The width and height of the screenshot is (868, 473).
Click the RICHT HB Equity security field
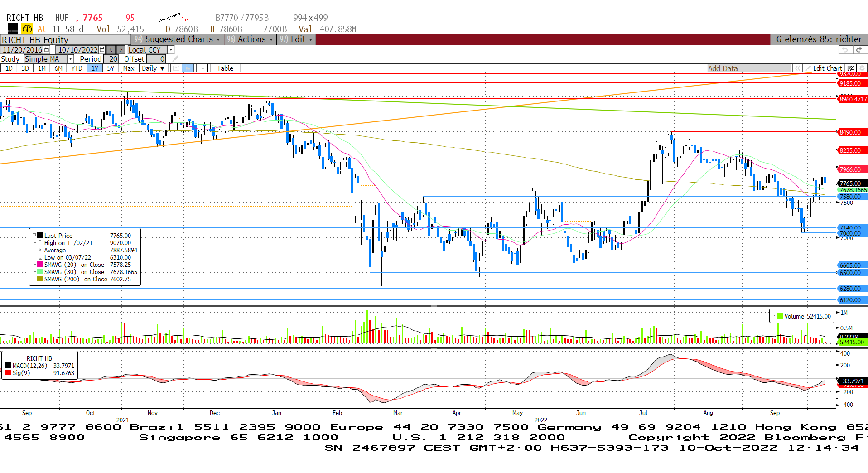(65, 40)
